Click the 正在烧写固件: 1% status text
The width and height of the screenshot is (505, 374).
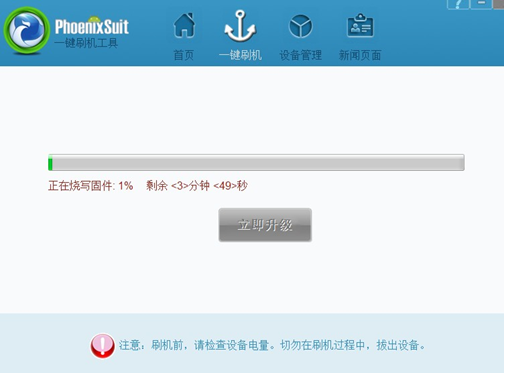point(91,186)
